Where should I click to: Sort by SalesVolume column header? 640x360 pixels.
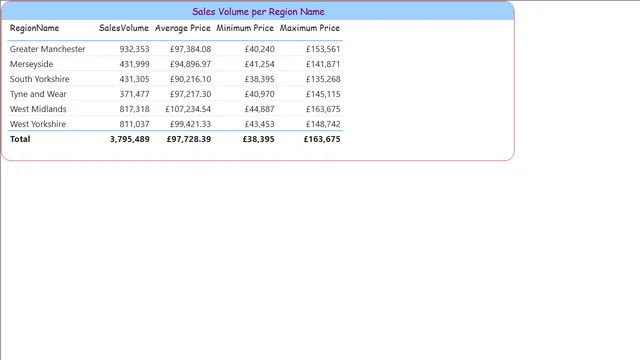tap(124, 28)
